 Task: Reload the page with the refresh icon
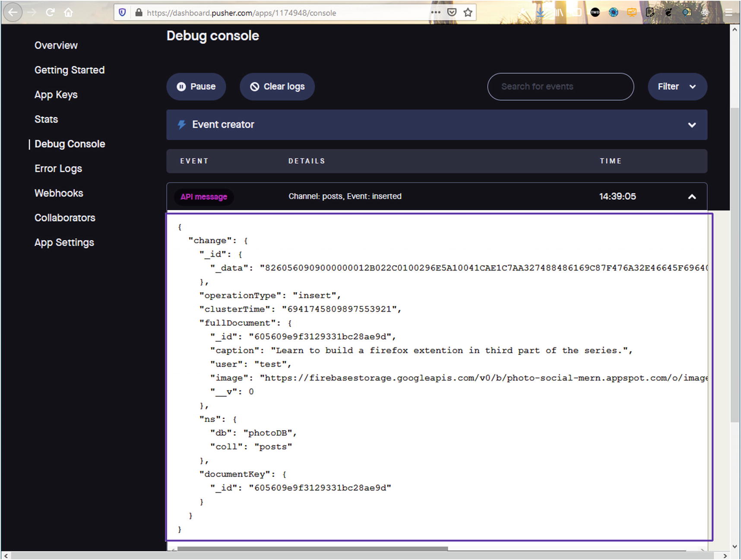50,12
